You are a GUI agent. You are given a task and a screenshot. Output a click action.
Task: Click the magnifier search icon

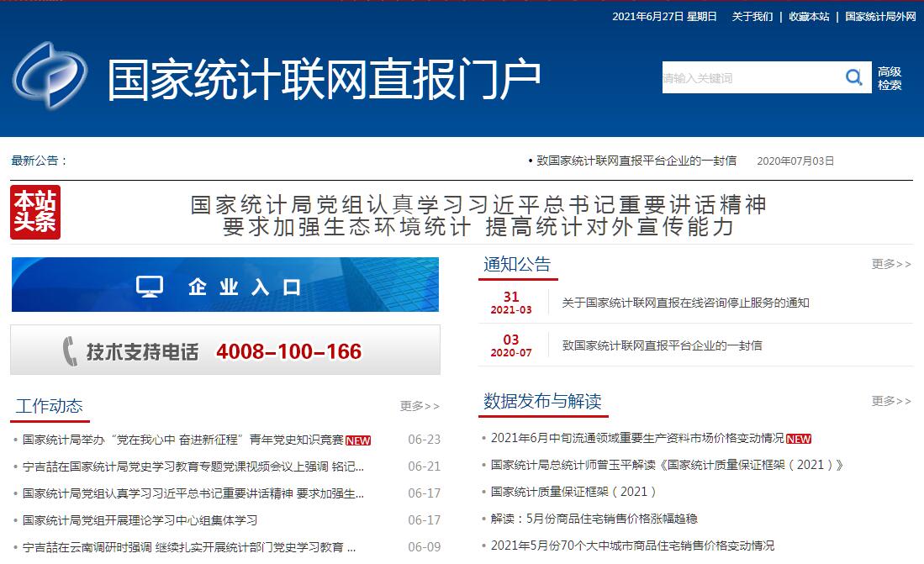(854, 78)
